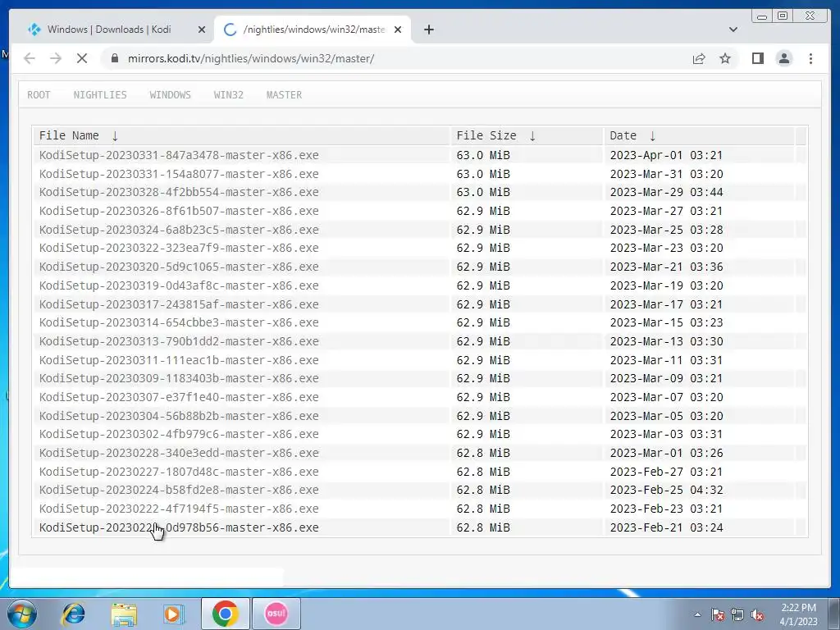Click the share page icon

[x=699, y=58]
